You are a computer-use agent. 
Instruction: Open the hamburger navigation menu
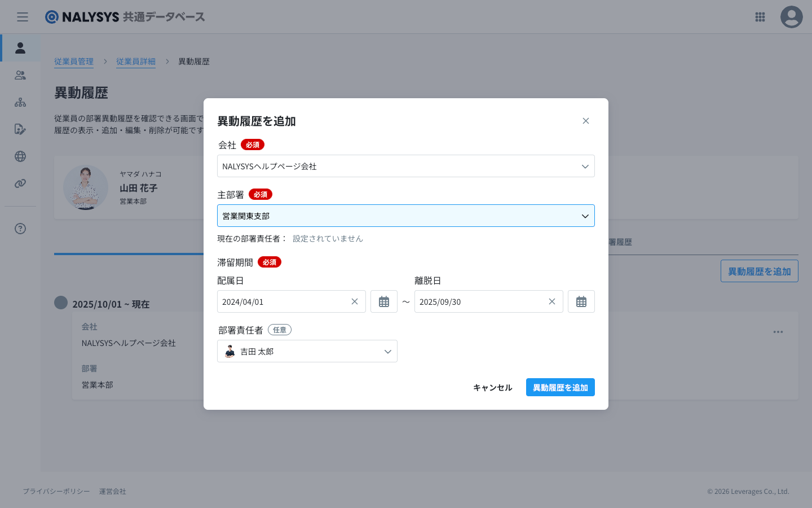point(23,17)
